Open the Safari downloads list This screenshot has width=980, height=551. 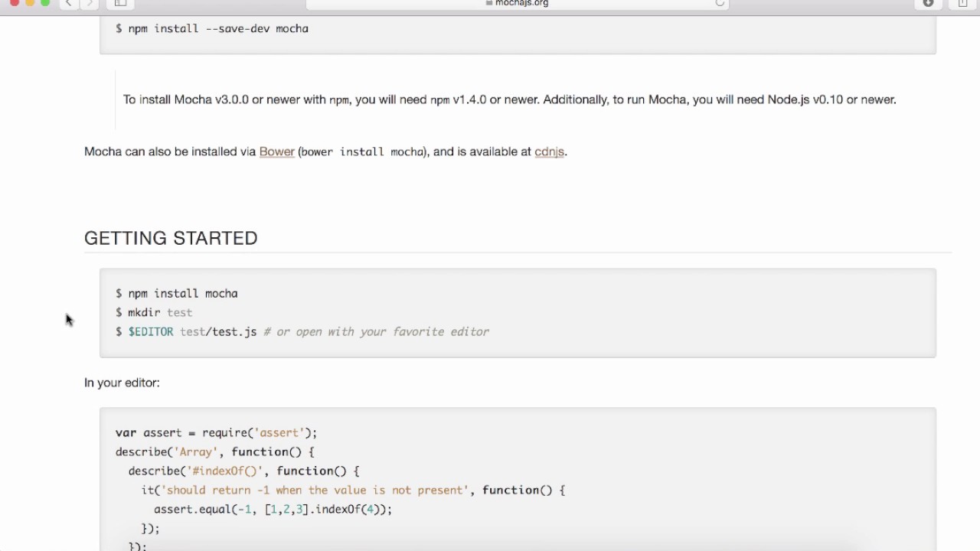pos(928,3)
